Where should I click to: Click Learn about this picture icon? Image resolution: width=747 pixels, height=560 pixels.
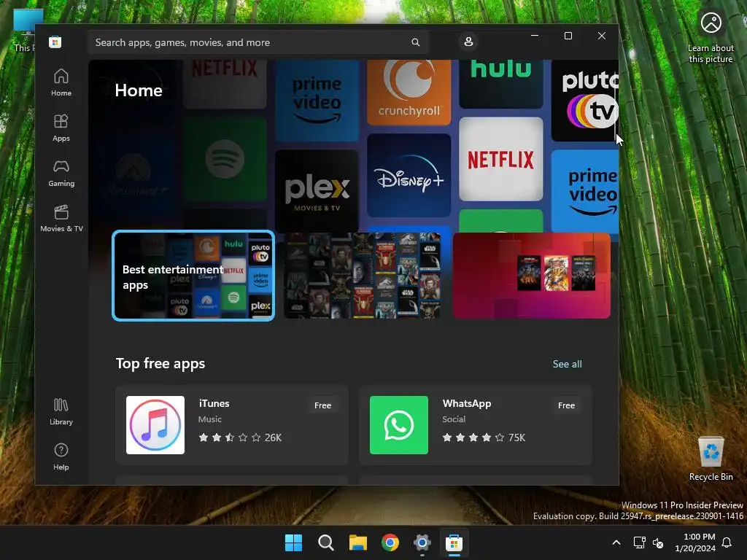coord(711,36)
